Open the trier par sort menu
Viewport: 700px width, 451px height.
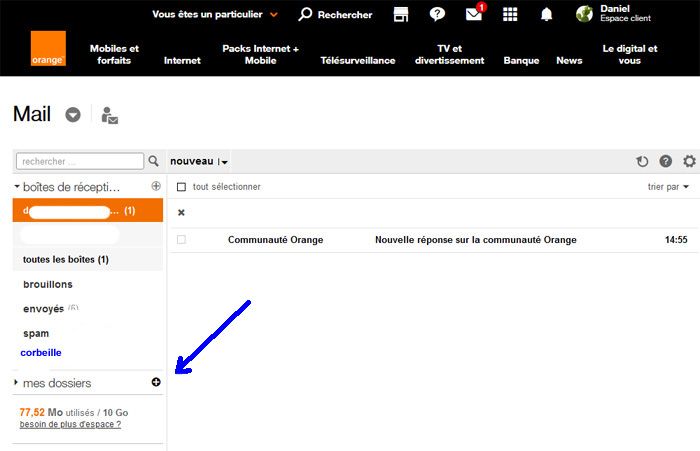tap(668, 187)
